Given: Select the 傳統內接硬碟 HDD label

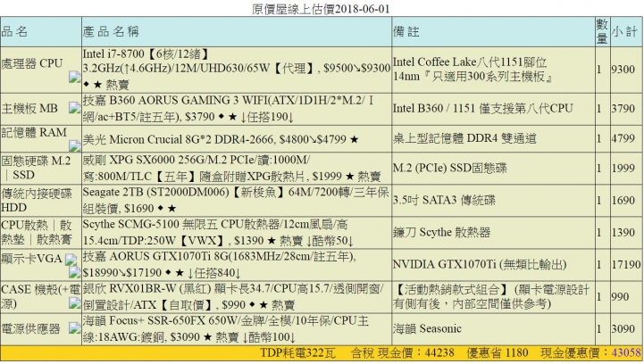Looking at the screenshot, I should pyautogui.click(x=37, y=200).
